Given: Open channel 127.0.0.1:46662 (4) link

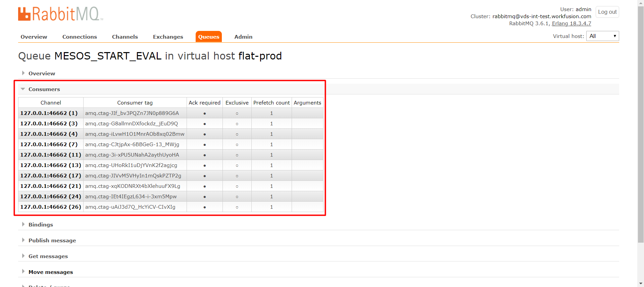Looking at the screenshot, I should (49, 134).
